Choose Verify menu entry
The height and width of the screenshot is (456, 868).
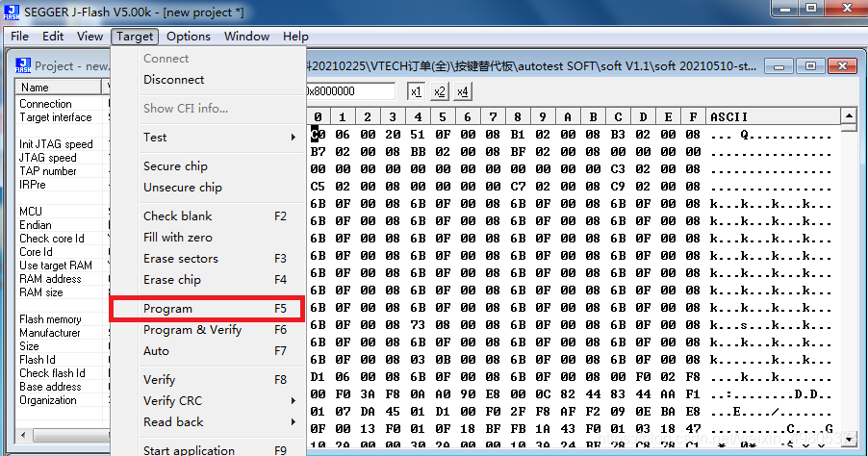click(x=208, y=380)
